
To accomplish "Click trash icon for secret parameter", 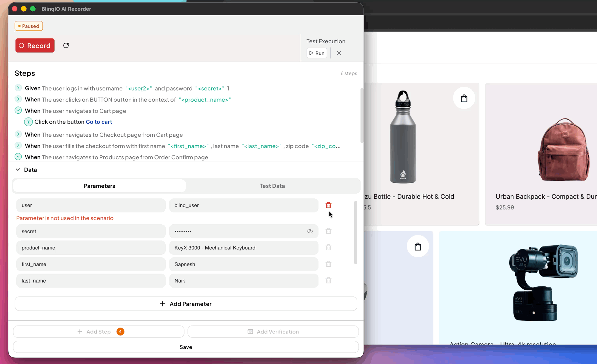I will coord(328,231).
